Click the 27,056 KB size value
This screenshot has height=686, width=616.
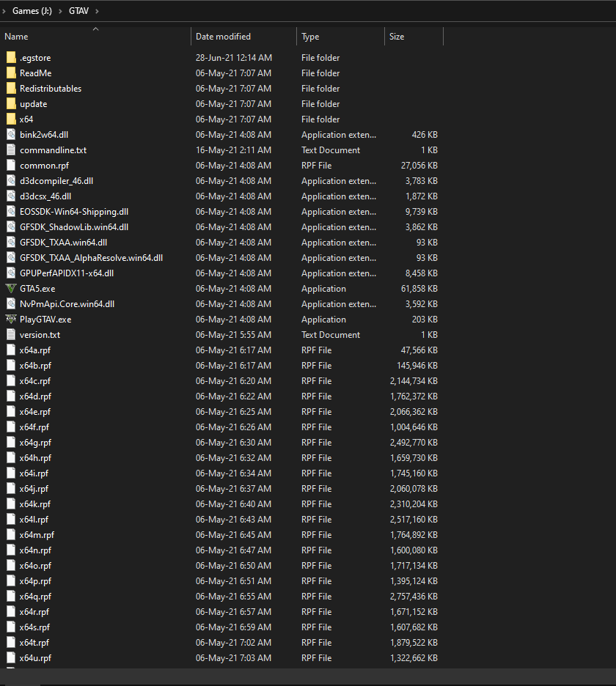419,166
